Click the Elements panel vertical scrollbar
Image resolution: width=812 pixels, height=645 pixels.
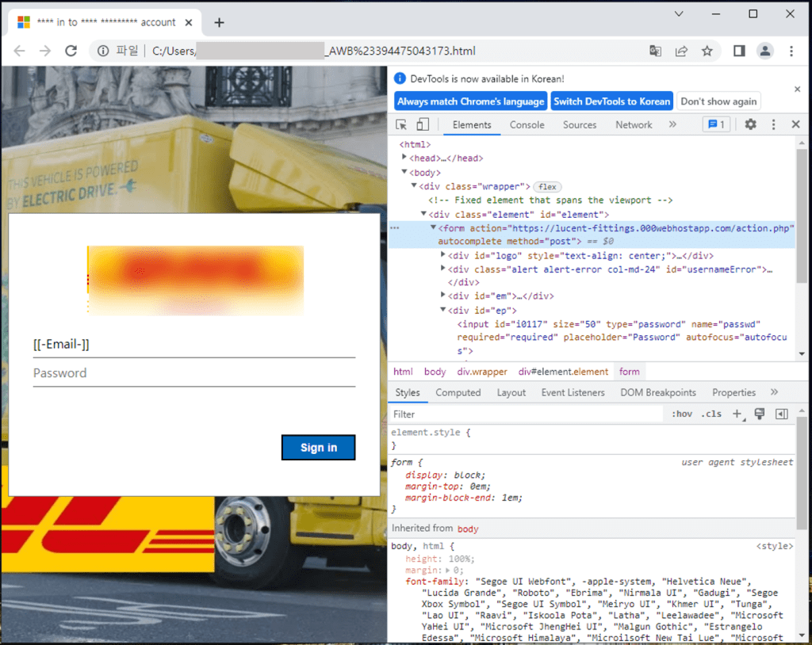[801, 238]
